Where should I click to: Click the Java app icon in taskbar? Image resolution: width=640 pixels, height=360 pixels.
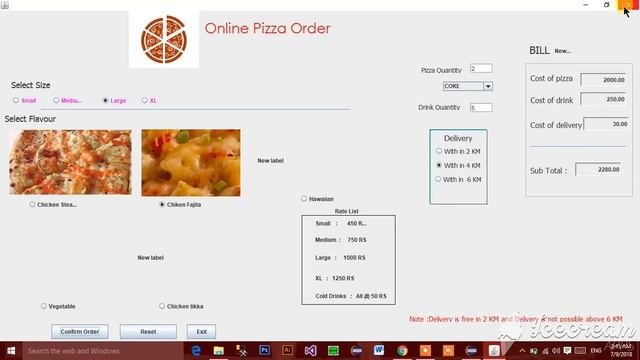click(494, 351)
